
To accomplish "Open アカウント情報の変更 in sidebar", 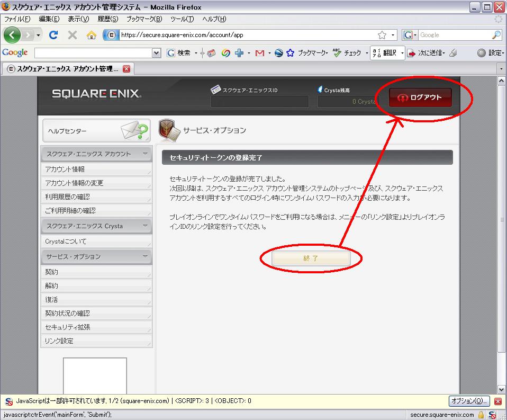I will click(96, 183).
